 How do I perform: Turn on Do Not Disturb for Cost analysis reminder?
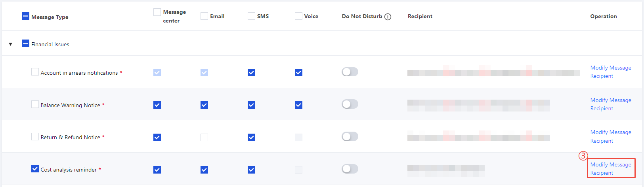point(350,169)
